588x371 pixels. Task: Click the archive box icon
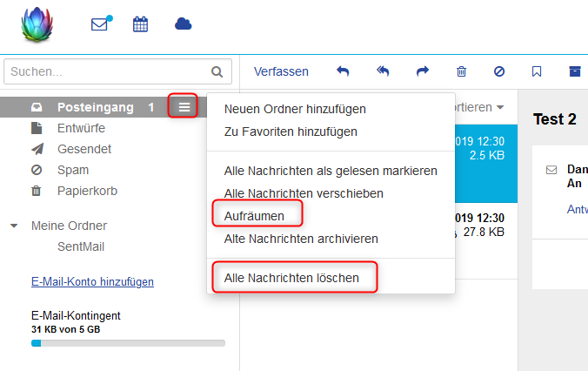click(574, 71)
